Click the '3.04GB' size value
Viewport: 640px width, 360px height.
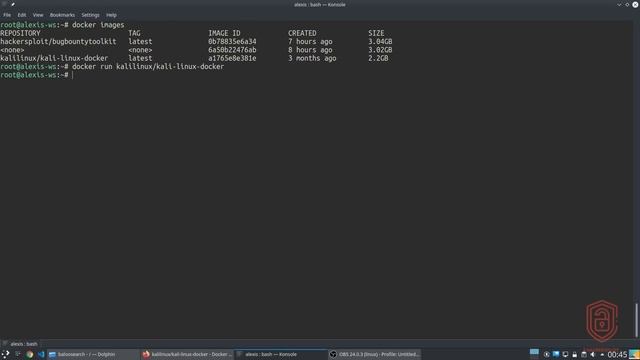pos(380,42)
